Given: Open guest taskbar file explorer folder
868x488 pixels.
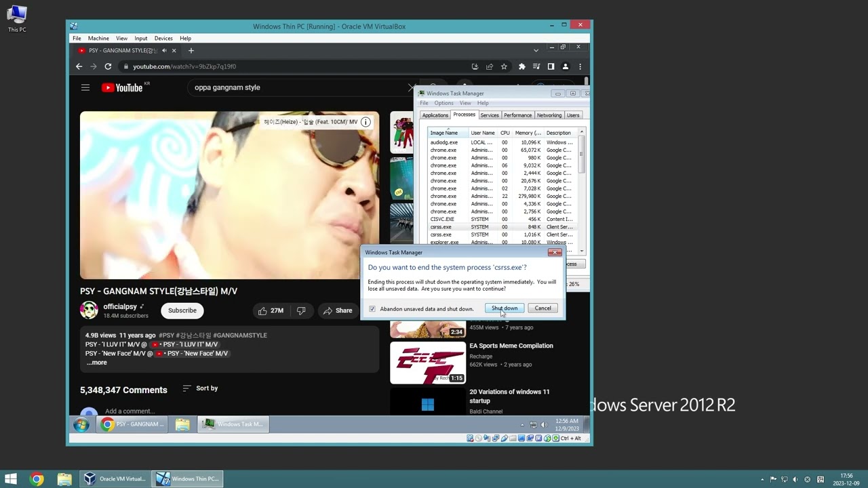Looking at the screenshot, I should [182, 424].
